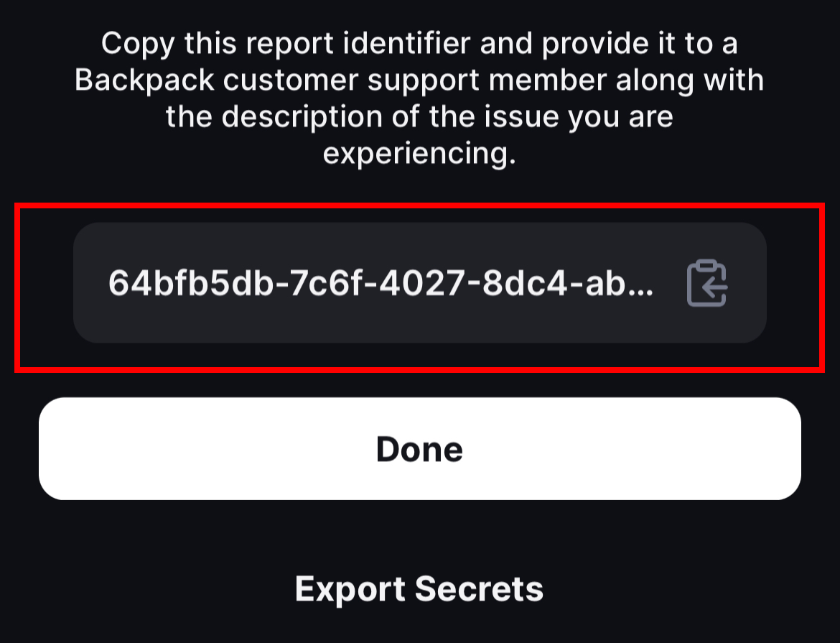Viewport: 840px width, 643px height.
Task: Click the '4027' segment of the identifier
Action: tap(422, 283)
